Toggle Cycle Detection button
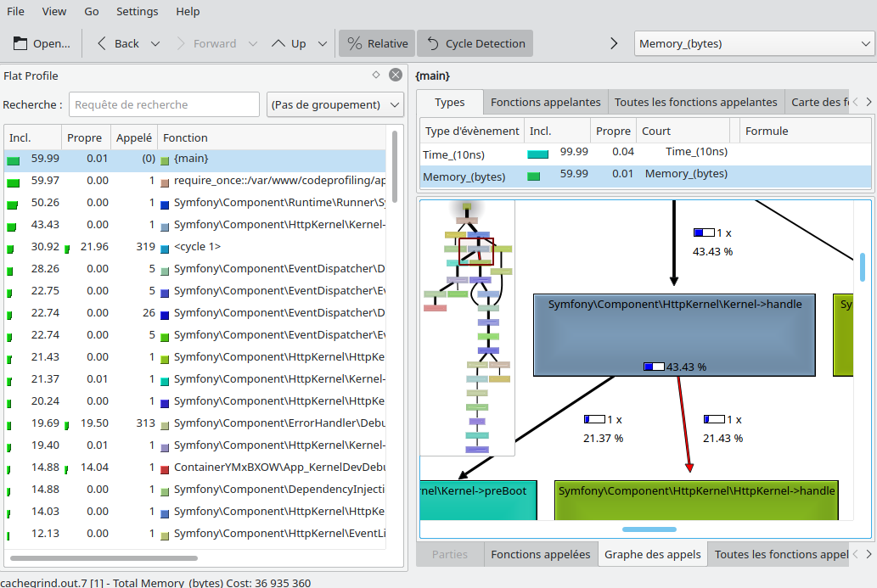 [475, 43]
